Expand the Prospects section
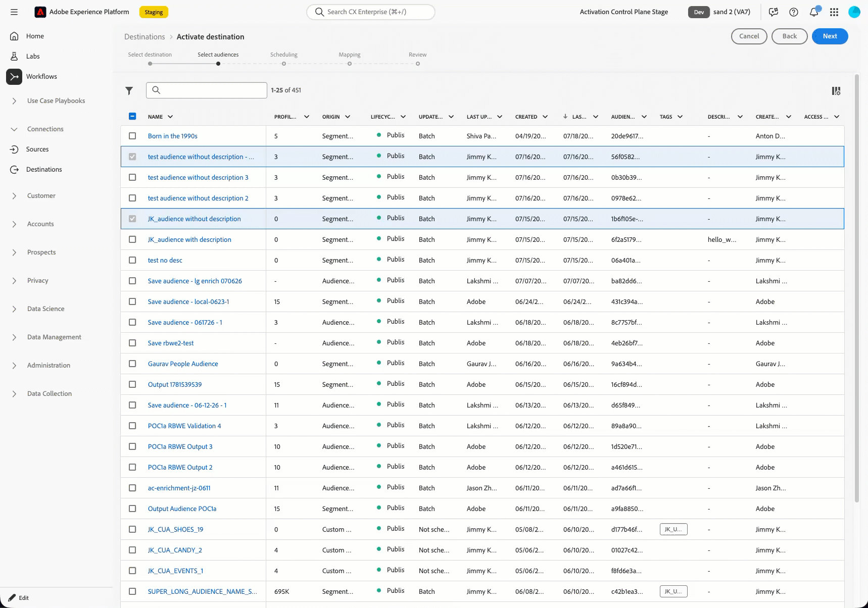 pyautogui.click(x=14, y=252)
